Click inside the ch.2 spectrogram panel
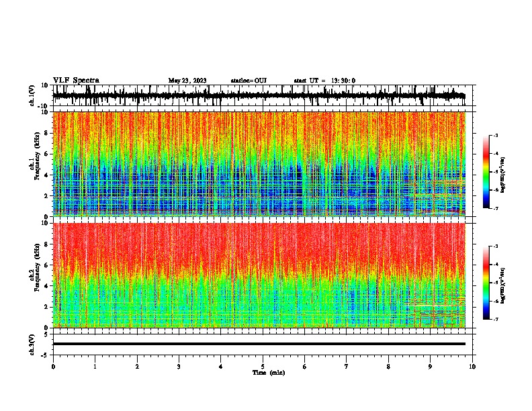The width and height of the screenshot is (532, 411). pyautogui.click(x=259, y=275)
